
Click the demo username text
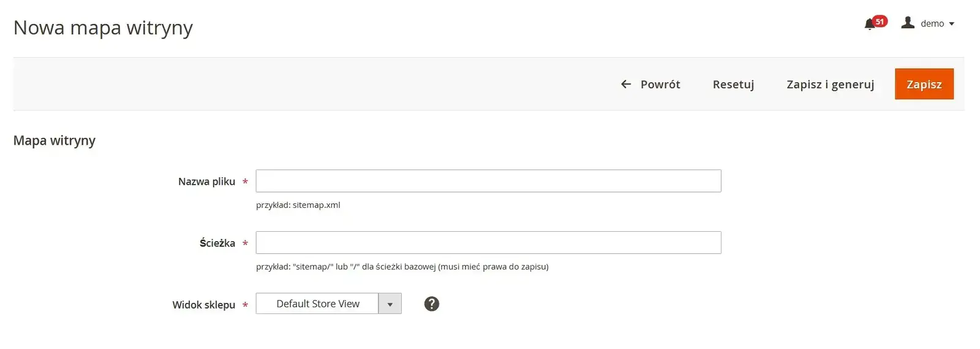(x=932, y=24)
